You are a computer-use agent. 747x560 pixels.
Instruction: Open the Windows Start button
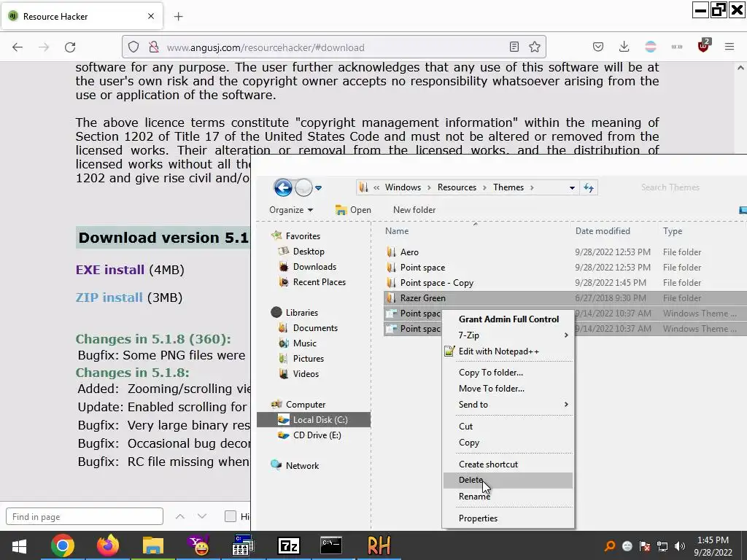[x=19, y=546]
